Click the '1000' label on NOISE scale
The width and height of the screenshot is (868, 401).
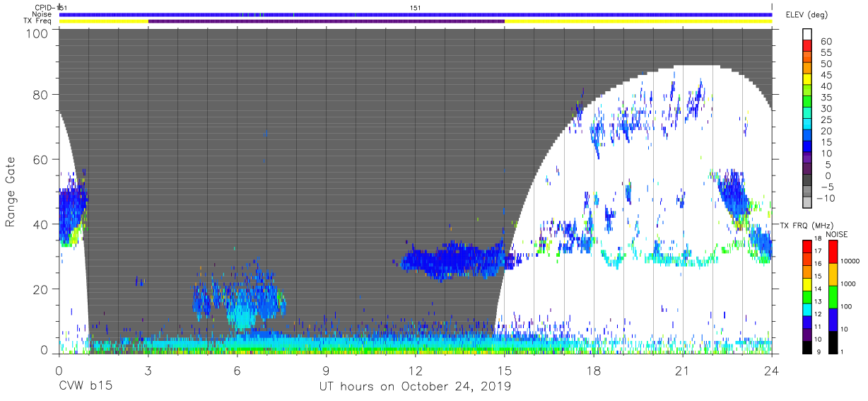(x=850, y=284)
